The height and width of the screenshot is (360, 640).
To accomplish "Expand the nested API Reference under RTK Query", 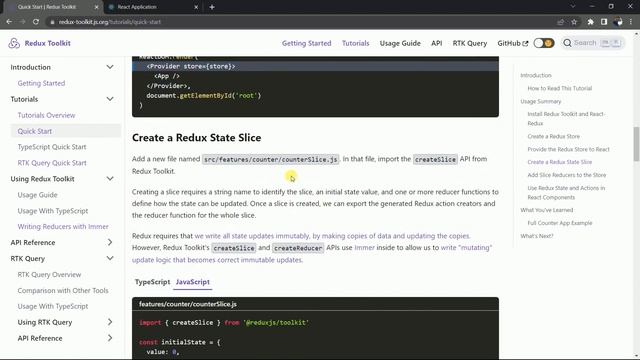I will click(x=110, y=338).
